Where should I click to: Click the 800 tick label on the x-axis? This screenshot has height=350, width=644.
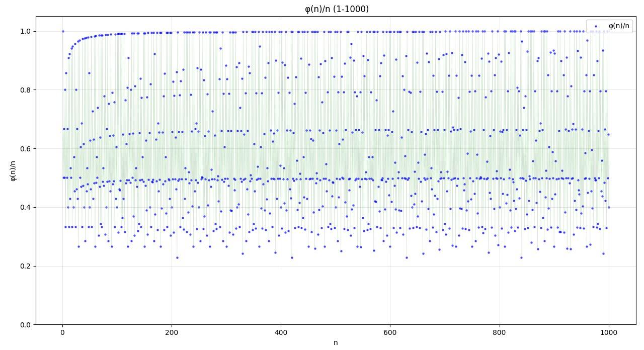[x=500, y=332]
